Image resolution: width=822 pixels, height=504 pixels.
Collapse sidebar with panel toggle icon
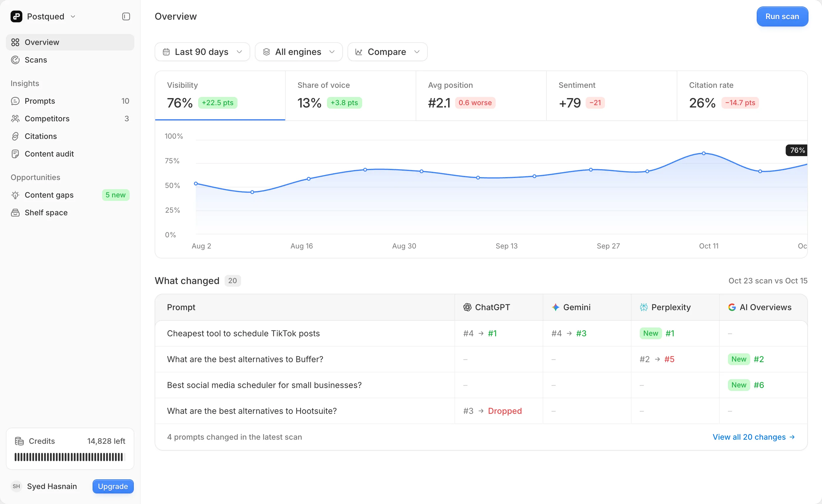point(126,16)
